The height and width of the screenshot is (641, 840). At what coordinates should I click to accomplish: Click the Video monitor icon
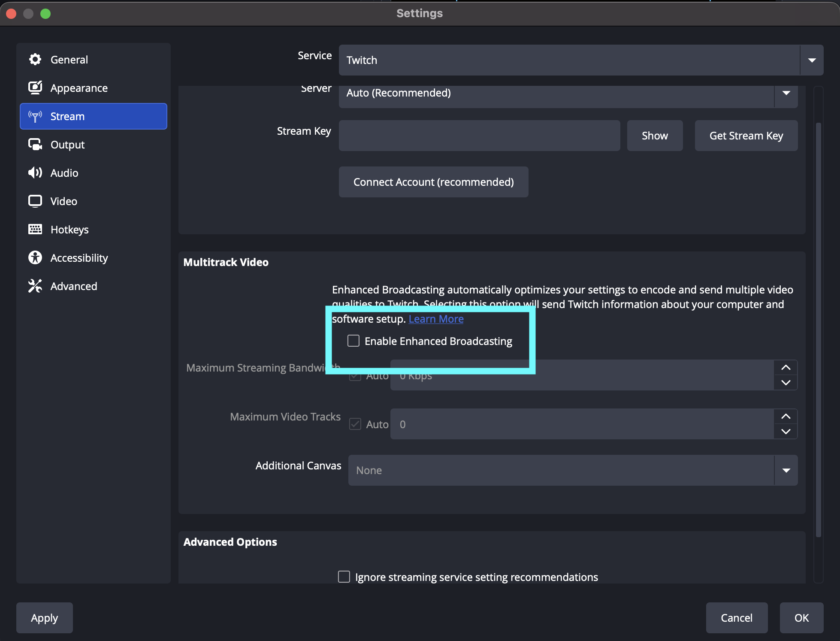tap(35, 201)
